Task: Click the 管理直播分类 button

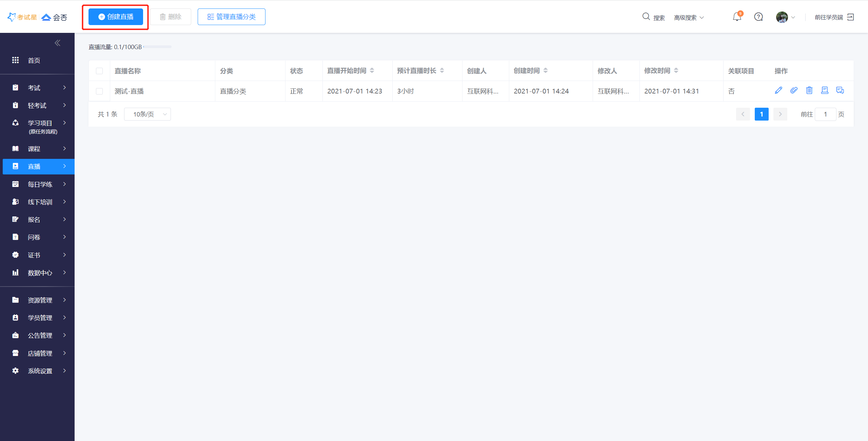Action: point(232,17)
